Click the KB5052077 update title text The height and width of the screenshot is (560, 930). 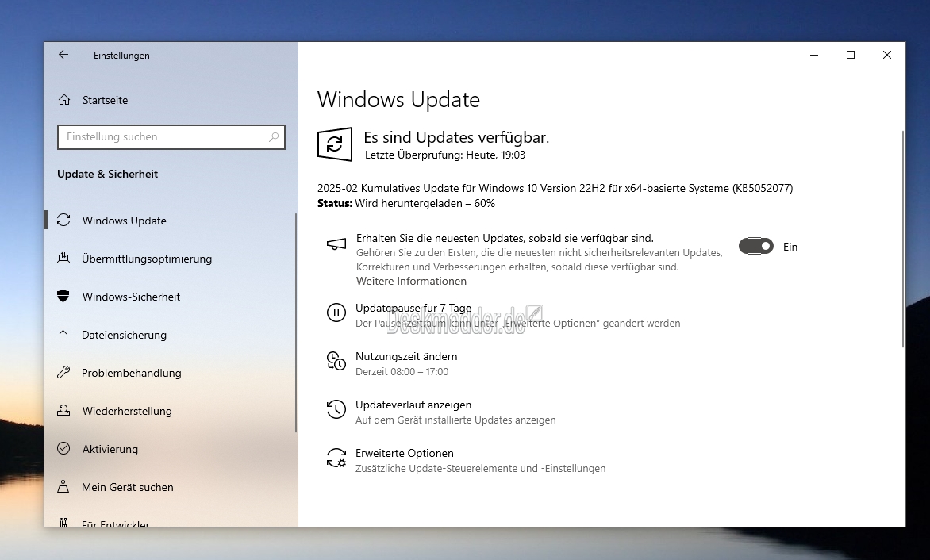pos(555,188)
